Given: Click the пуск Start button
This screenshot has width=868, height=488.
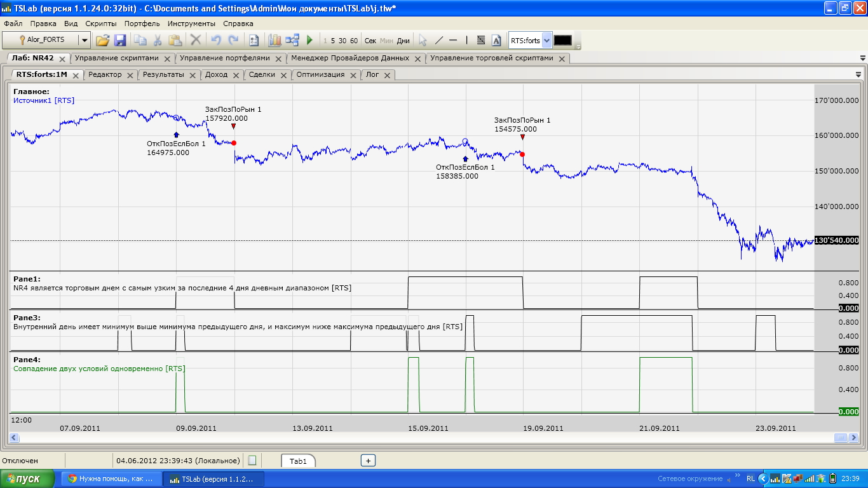Looking at the screenshot, I should pos(29,478).
